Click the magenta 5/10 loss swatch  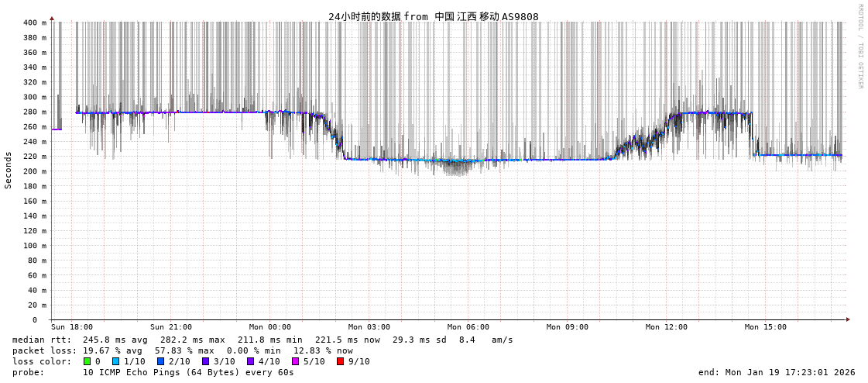point(295,361)
